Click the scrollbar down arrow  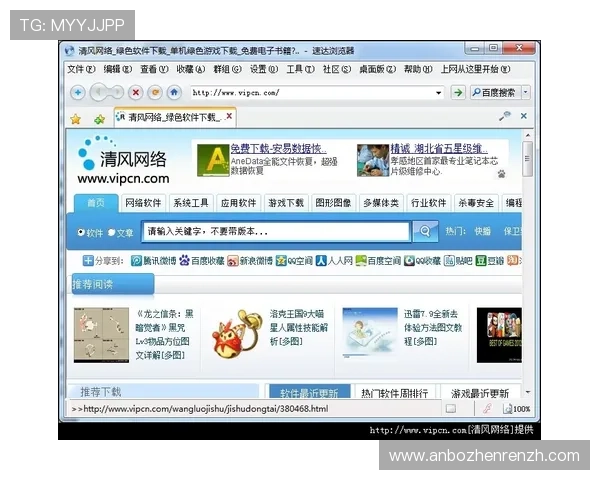pos(528,392)
